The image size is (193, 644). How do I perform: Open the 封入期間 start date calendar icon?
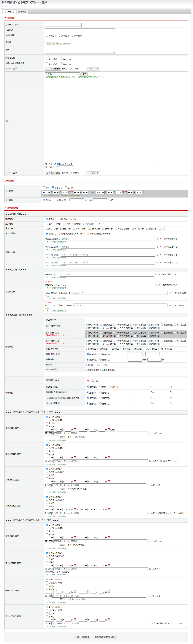click(x=72, y=192)
